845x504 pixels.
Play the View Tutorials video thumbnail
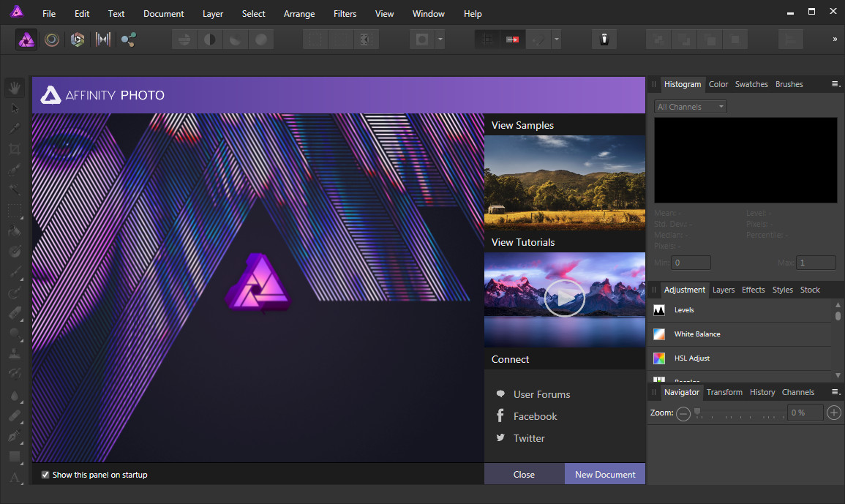click(565, 299)
